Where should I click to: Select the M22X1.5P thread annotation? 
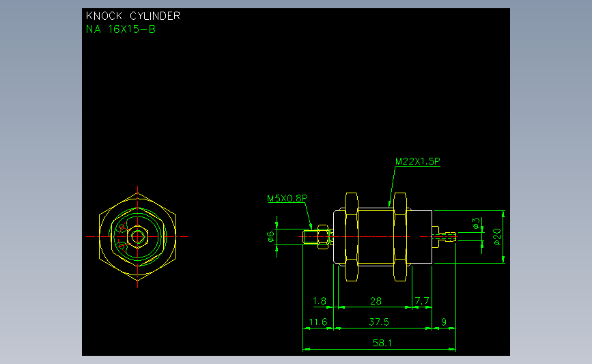418,161
